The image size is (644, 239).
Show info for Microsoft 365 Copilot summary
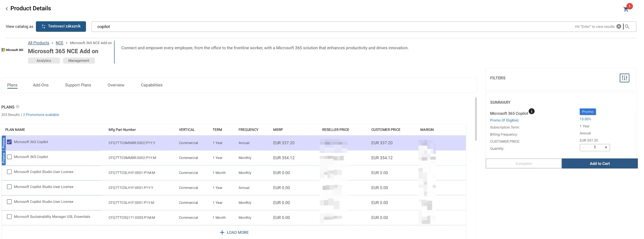pyautogui.click(x=532, y=111)
